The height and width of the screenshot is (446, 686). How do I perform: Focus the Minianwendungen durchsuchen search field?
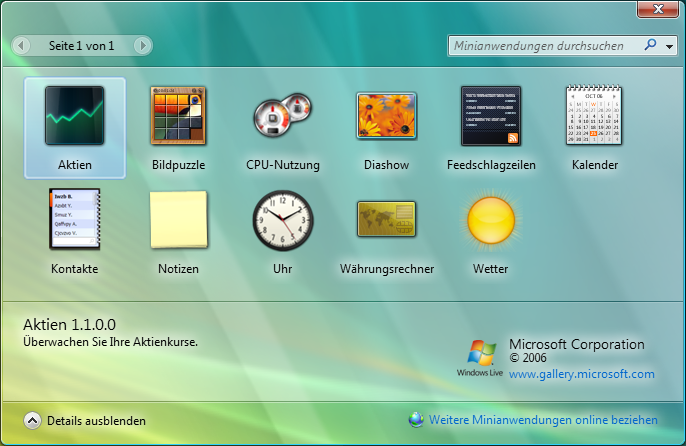click(x=540, y=46)
